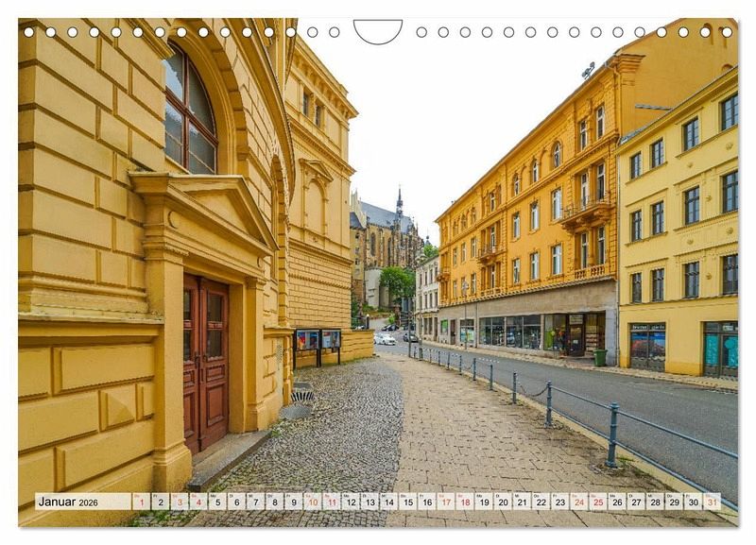The height and width of the screenshot is (545, 756).
Task: Select day 6 in the calendar strip
Action: pos(237,502)
